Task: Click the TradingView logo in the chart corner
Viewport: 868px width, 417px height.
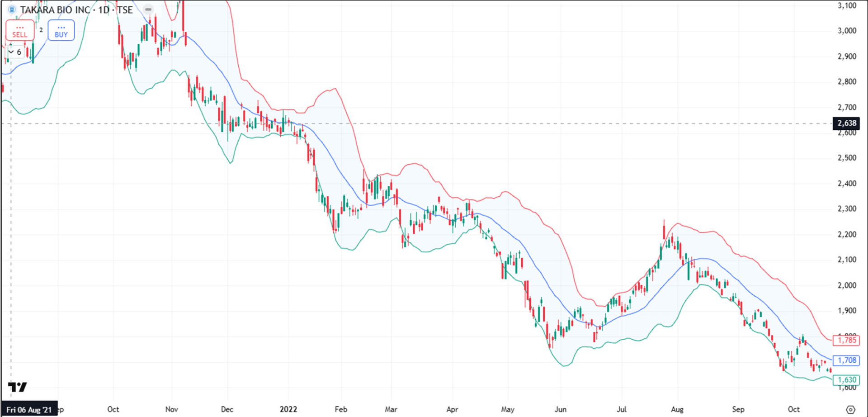Action: coord(18,387)
